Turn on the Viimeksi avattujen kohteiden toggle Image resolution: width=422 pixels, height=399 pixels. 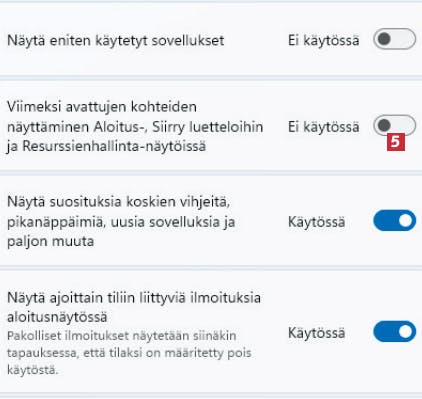pos(394,126)
